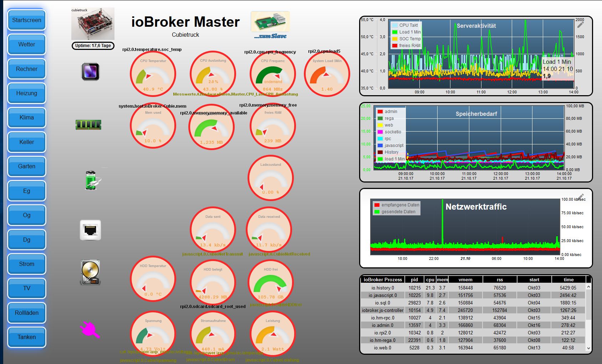The image size is (602, 364).
Task: Click the process table scroll up arrow
Action: tap(588, 287)
